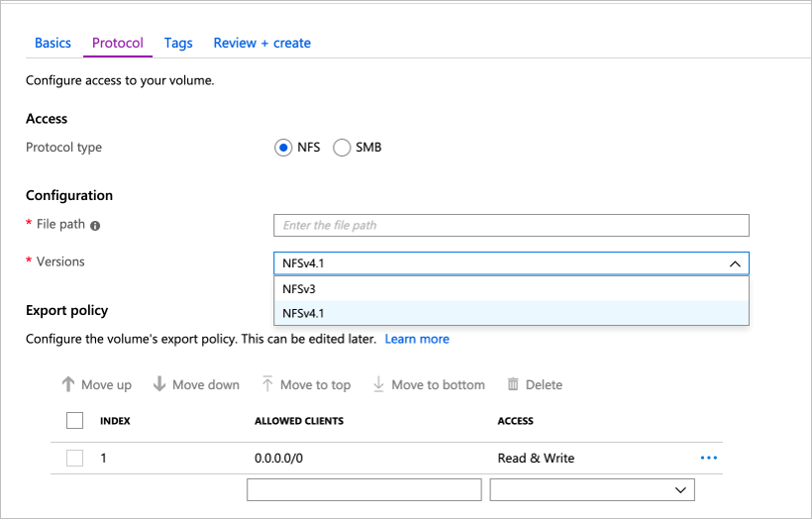Switch to the Tags tab

[178, 43]
